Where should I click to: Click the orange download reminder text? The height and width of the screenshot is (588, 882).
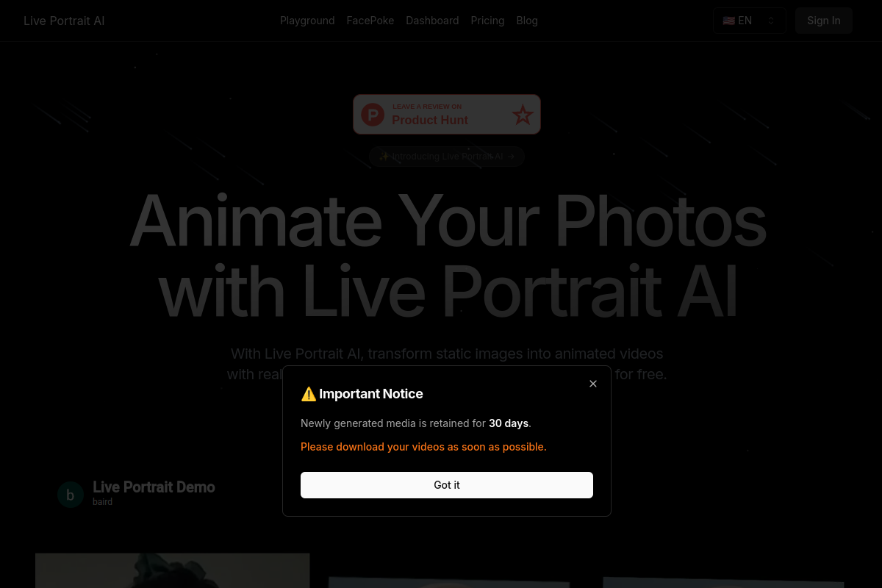coord(423,447)
